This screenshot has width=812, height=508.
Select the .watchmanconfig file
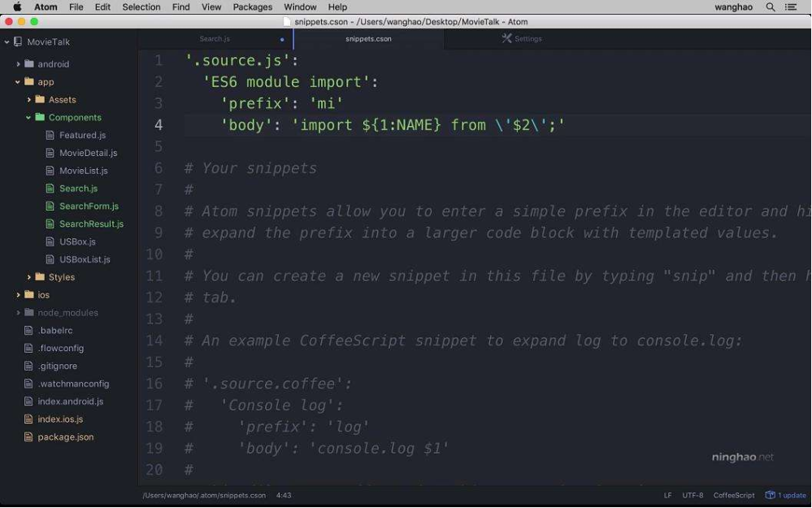(x=73, y=384)
